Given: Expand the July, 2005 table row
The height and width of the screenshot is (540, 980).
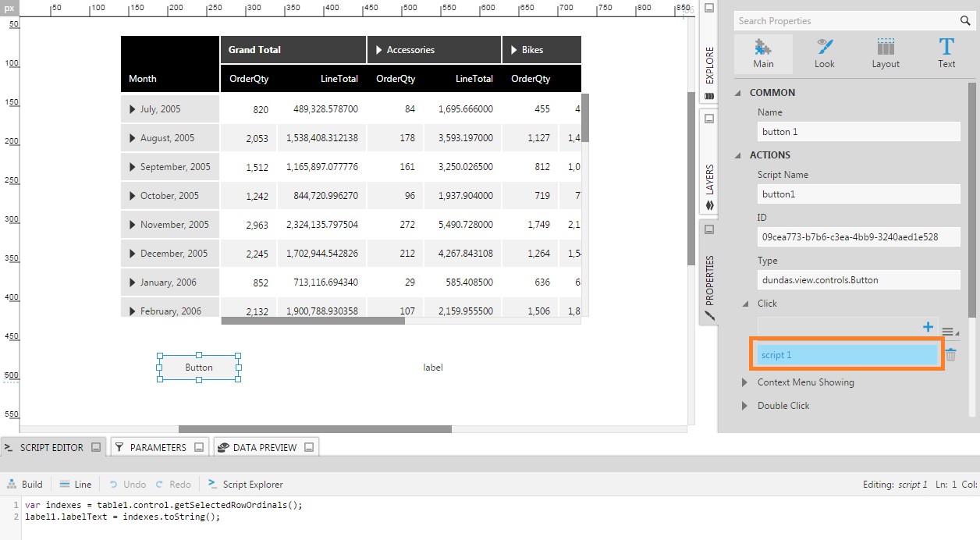Looking at the screenshot, I should 131,108.
